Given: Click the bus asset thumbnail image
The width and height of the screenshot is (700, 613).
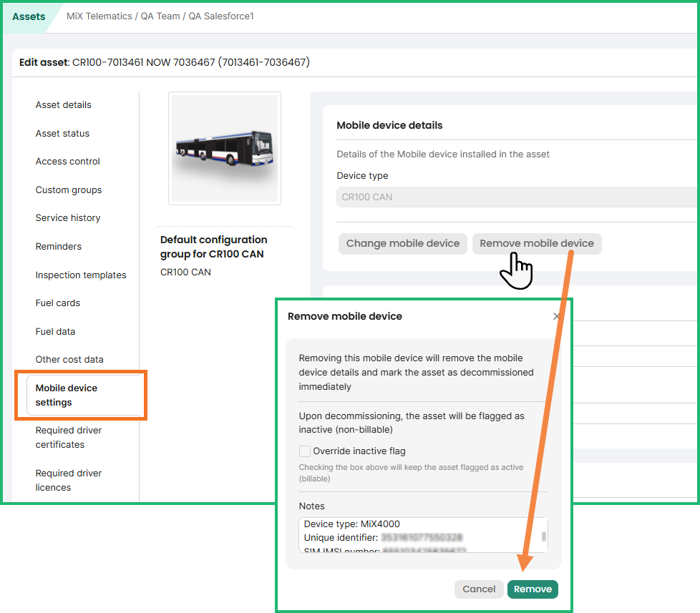Looking at the screenshot, I should (x=225, y=148).
